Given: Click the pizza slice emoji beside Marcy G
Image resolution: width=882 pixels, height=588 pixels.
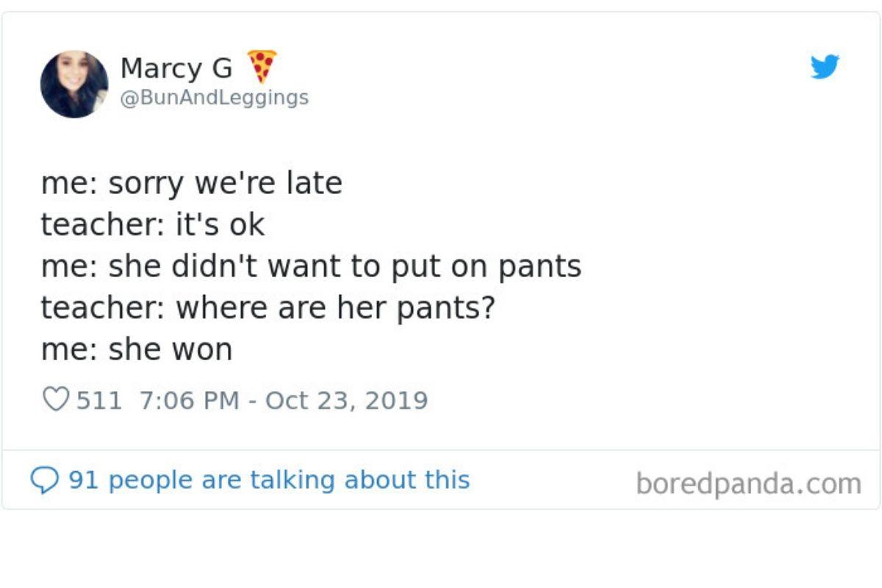Looking at the screenshot, I should tap(262, 66).
